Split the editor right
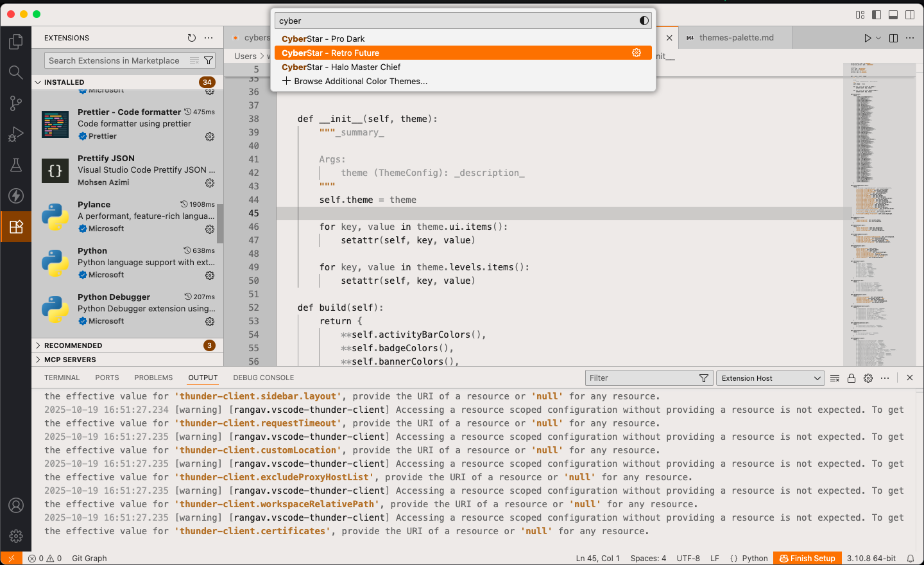The height and width of the screenshot is (565, 924). coord(893,38)
